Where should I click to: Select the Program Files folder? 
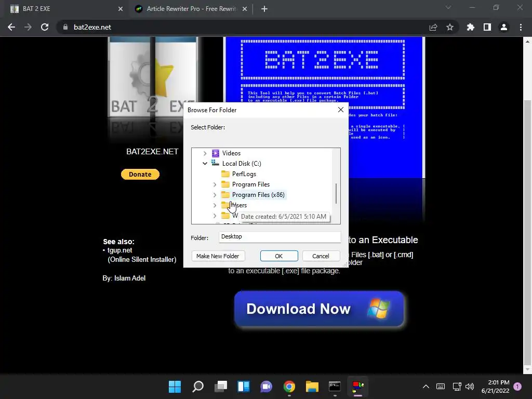(x=251, y=184)
